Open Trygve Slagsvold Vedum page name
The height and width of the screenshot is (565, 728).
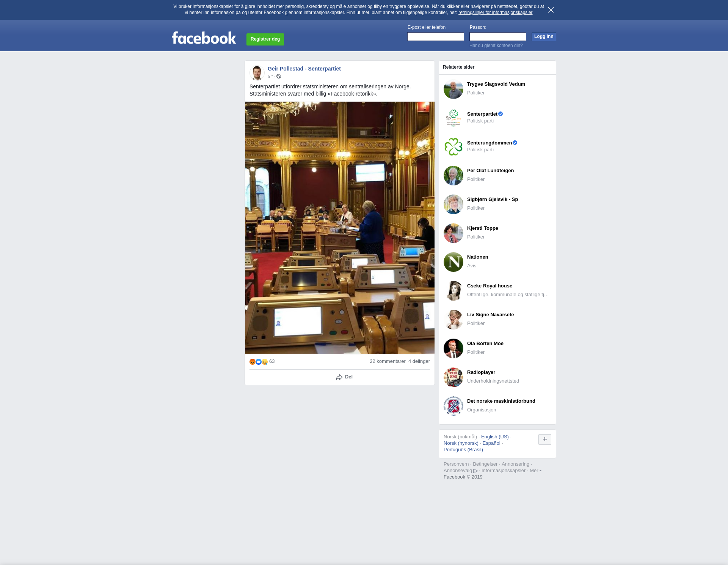(496, 84)
